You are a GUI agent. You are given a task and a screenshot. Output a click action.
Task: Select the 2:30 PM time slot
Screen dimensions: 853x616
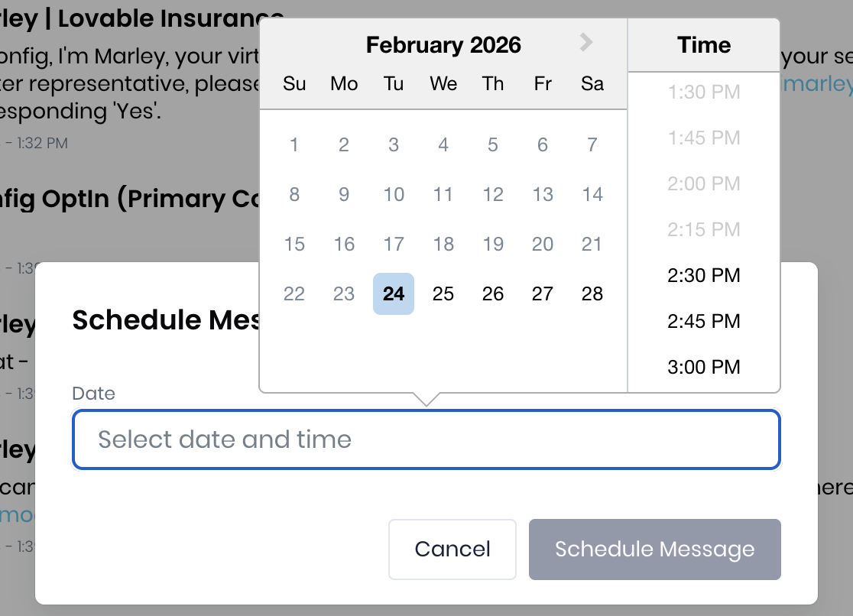[703, 275]
